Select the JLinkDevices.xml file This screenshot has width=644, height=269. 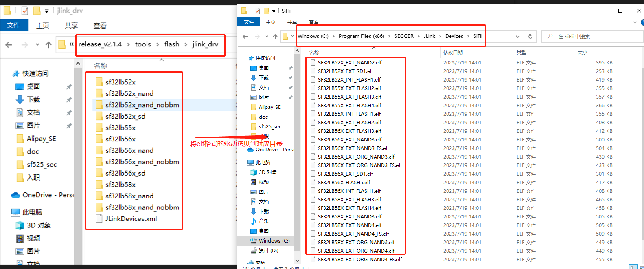tap(131, 219)
